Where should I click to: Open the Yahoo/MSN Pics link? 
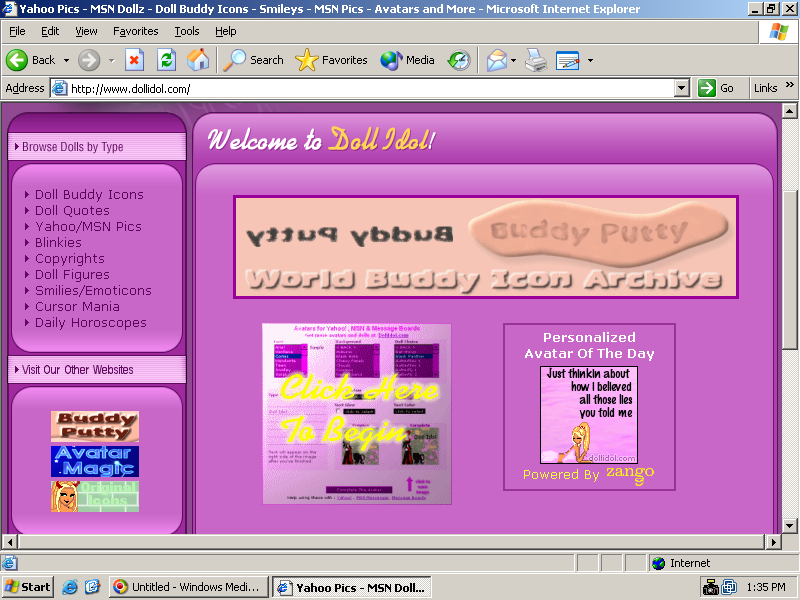click(x=88, y=227)
